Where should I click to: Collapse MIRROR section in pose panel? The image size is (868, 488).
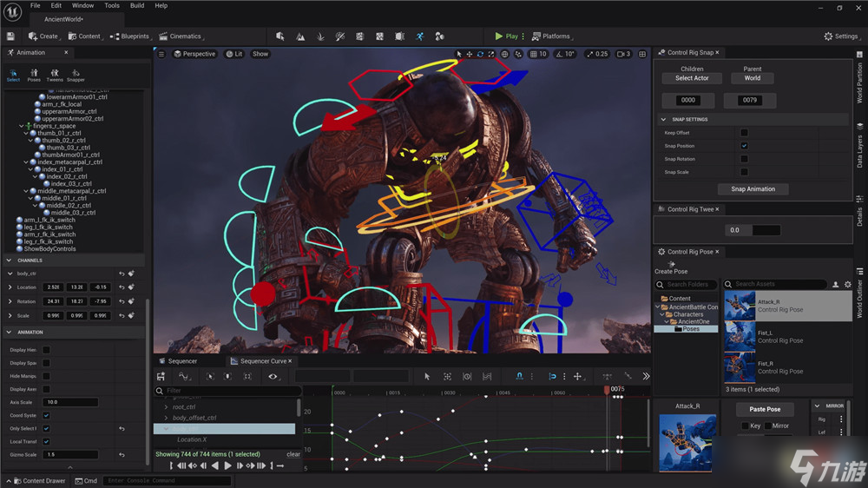click(817, 406)
